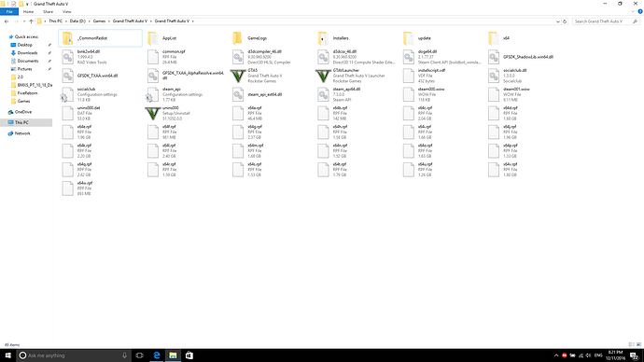The width and height of the screenshot is (644, 362).
Task: Select the steam001.wow file name
Action: point(516,89)
